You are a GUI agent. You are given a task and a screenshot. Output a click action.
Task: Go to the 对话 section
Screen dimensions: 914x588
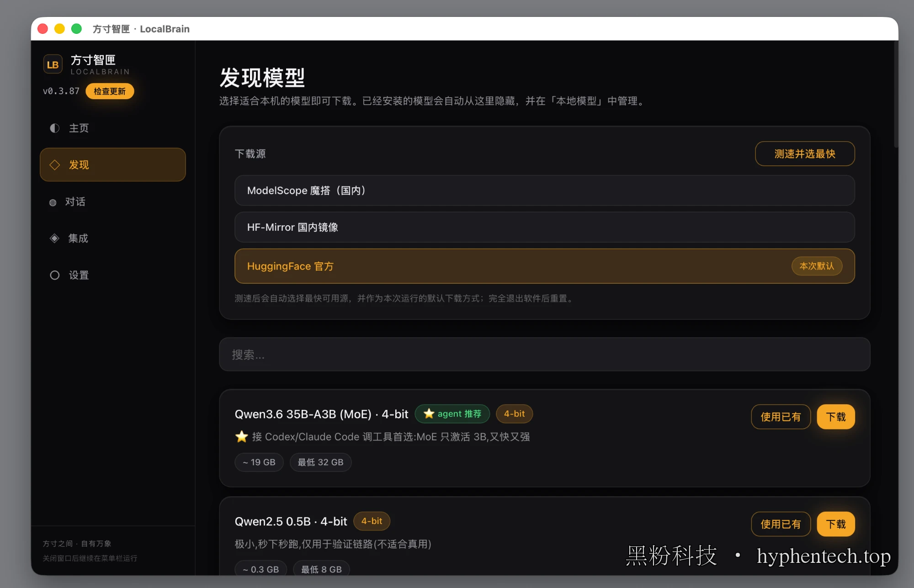(x=113, y=201)
